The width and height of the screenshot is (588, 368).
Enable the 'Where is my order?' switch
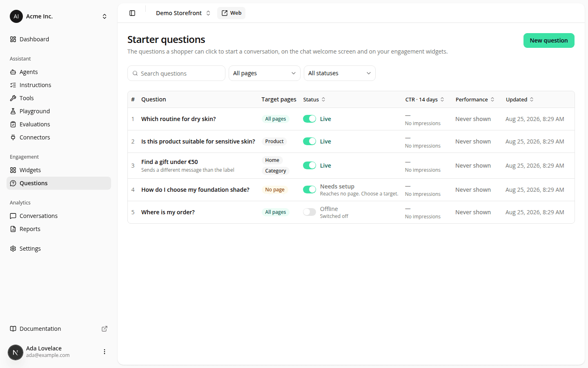pos(310,212)
